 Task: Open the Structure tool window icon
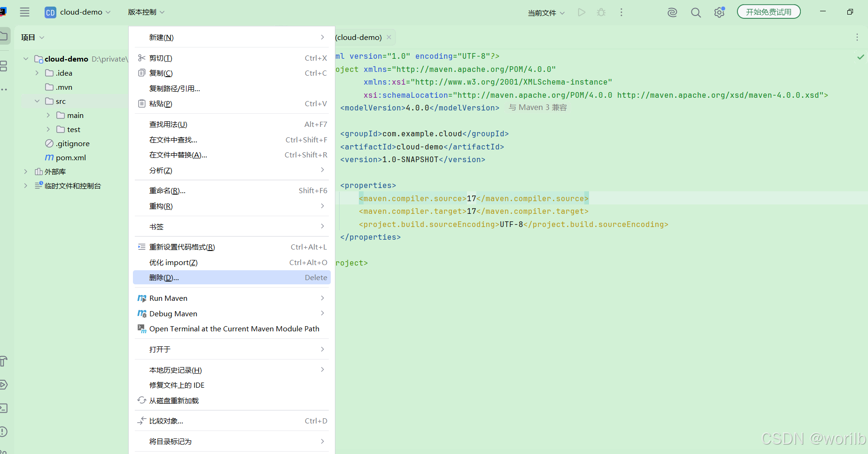(4, 66)
